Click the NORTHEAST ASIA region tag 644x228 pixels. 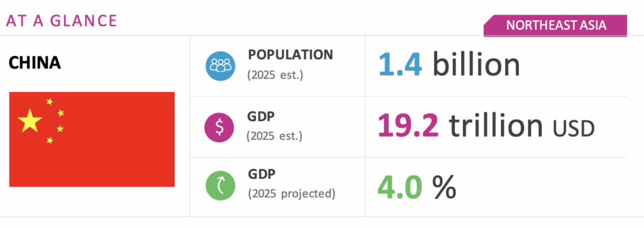tap(555, 26)
